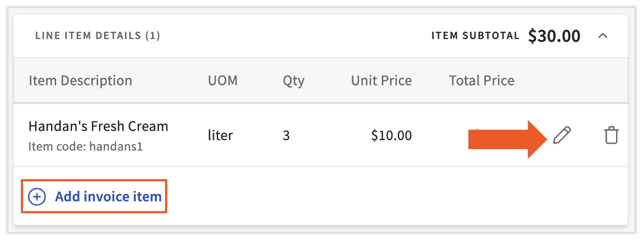
Task: Select the Unit Price column header
Action: 381,81
